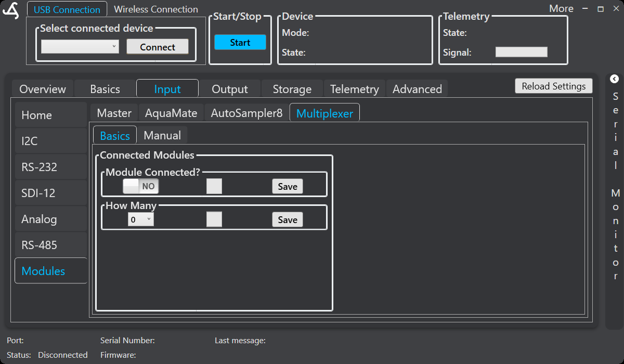624x364 pixels.
Task: Click the Firmware label
Action: [x=118, y=355]
